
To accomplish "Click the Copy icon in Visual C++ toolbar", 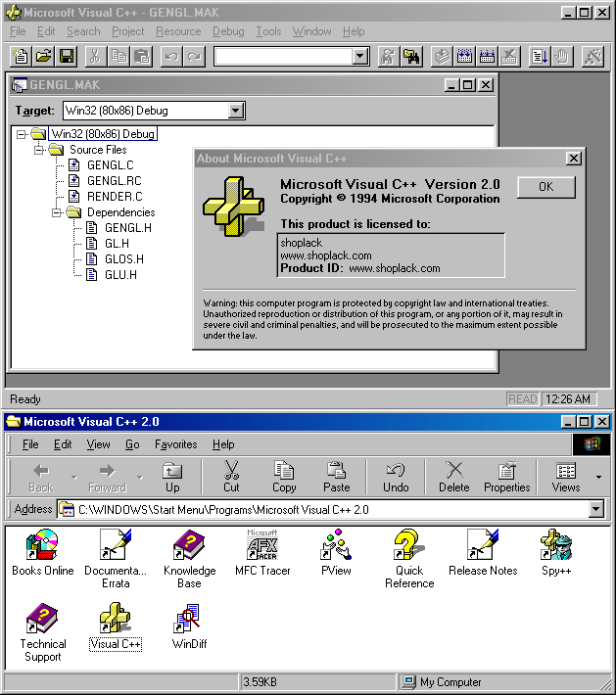I will (x=118, y=57).
